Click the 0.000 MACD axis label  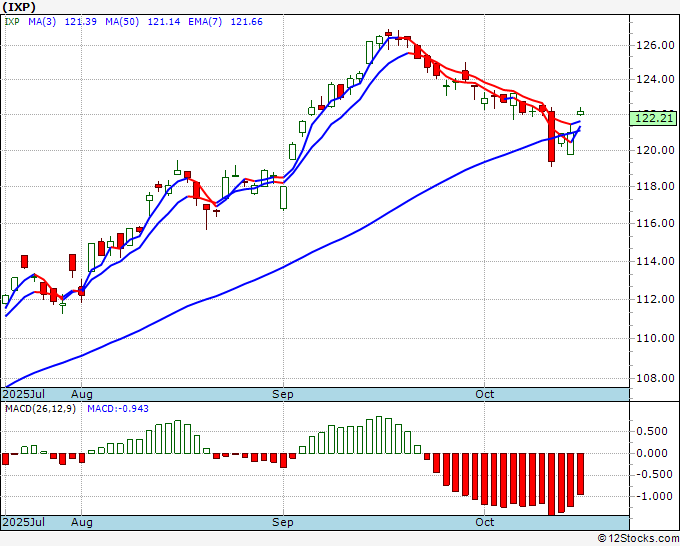tap(651, 453)
